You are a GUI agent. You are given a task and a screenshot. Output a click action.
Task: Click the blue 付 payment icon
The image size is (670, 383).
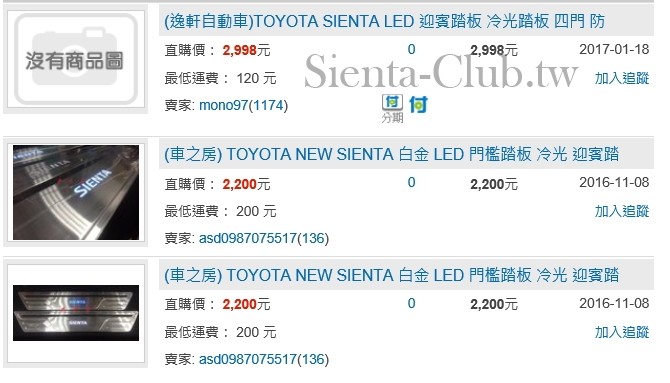click(418, 104)
